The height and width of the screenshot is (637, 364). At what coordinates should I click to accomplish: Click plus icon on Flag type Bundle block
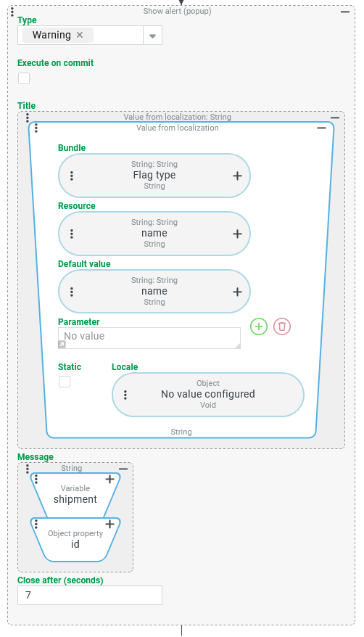tap(237, 176)
